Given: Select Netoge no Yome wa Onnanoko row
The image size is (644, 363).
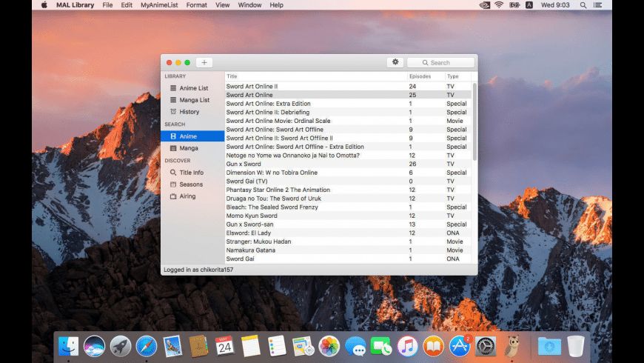Looking at the screenshot, I should pos(349,156).
